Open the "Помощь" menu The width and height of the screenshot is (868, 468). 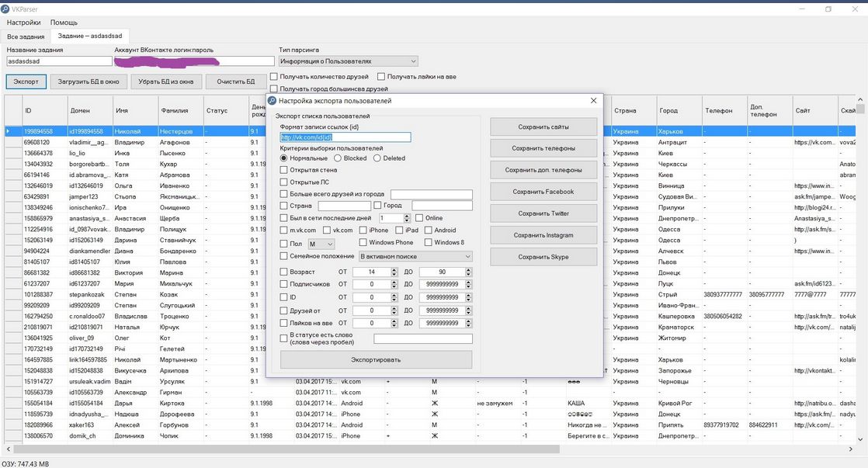(x=64, y=23)
